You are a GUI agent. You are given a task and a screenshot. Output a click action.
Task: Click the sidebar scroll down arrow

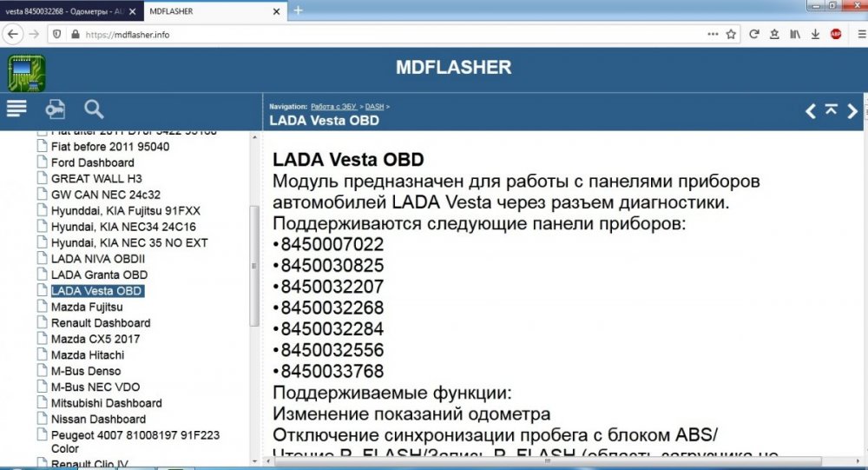pyautogui.click(x=254, y=460)
